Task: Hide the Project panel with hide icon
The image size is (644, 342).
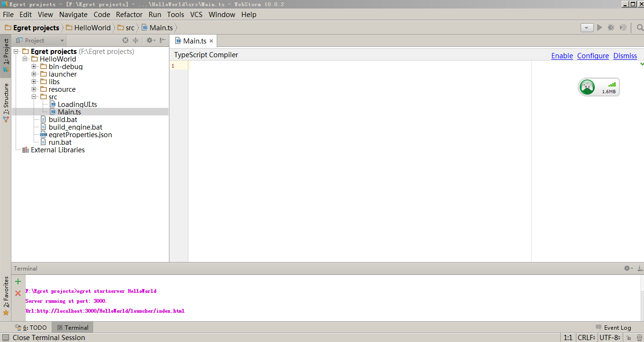Action: (x=162, y=41)
